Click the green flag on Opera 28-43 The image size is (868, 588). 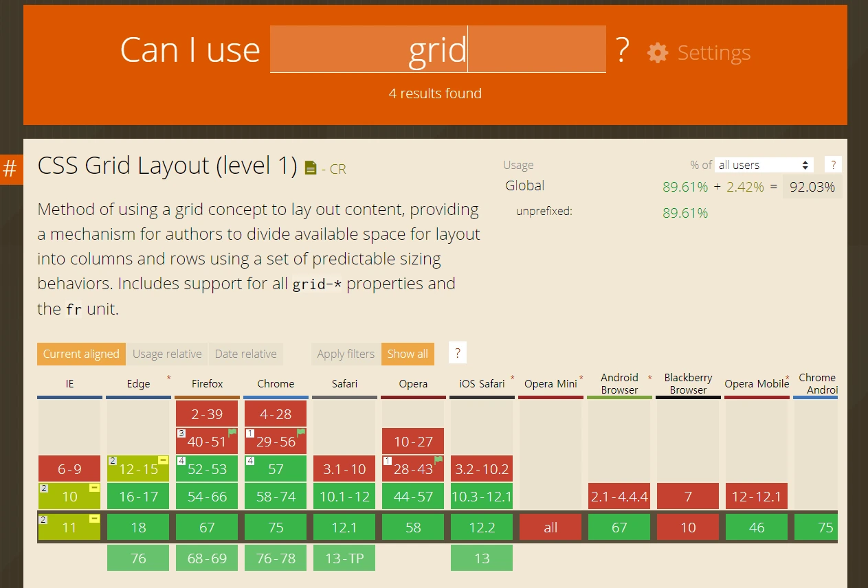[x=438, y=460]
